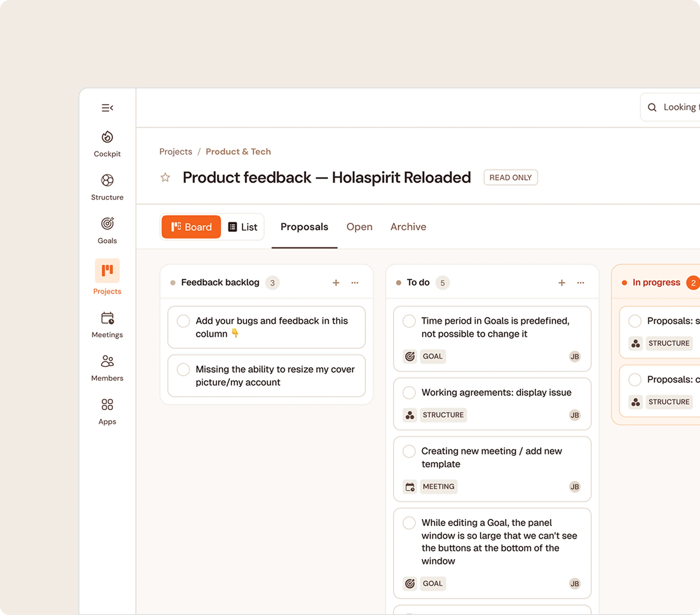Check the second In progress Proposals card circle
700x615 pixels.
(635, 380)
